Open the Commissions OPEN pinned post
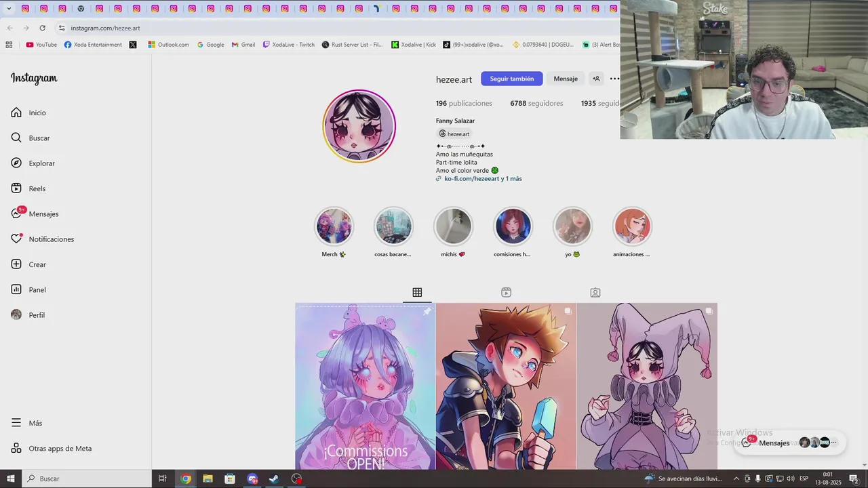Screen dimensions: 868x488 coord(365,386)
